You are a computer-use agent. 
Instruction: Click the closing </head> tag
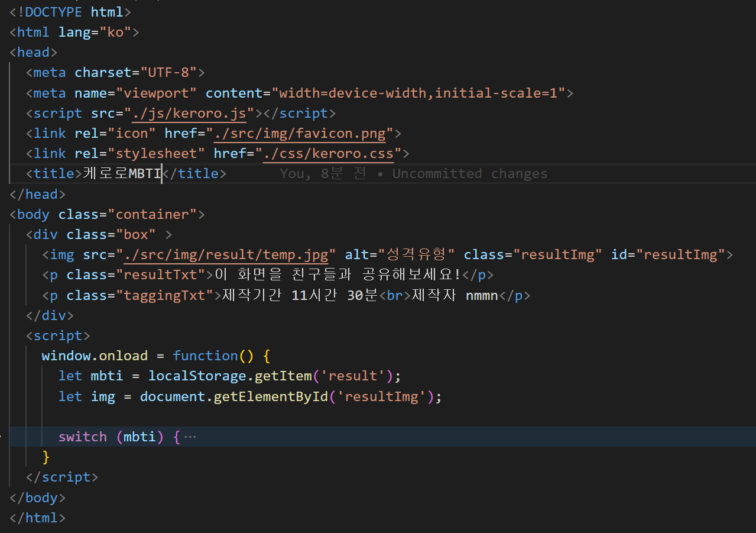click(38, 194)
